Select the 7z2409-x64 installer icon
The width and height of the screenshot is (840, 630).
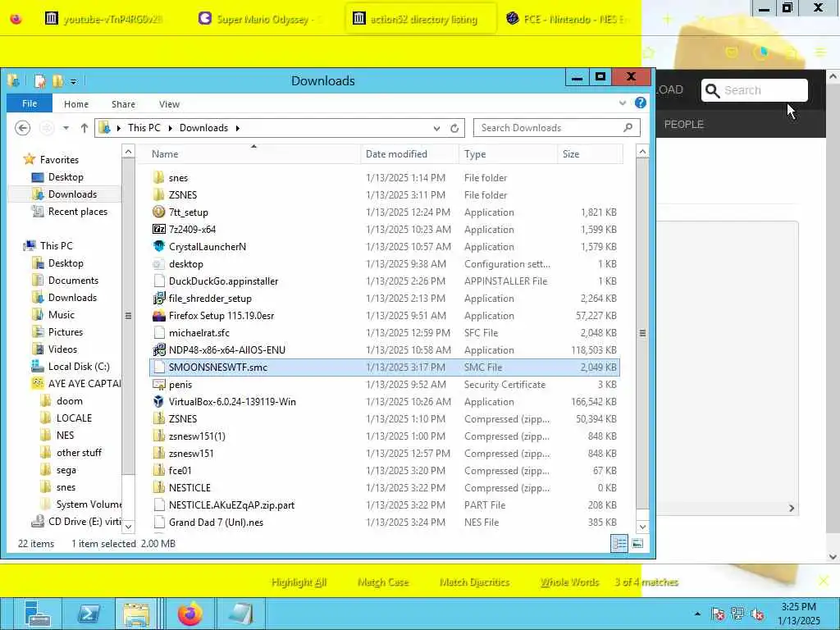pos(158,230)
